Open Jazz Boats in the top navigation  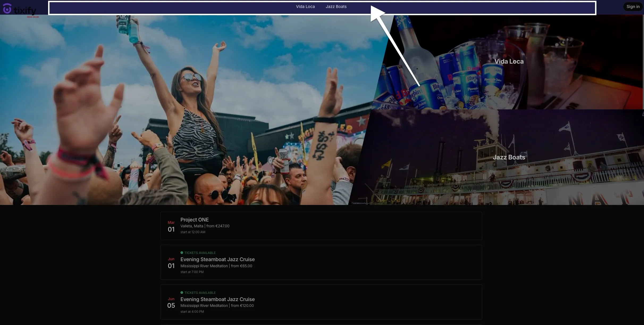(336, 7)
